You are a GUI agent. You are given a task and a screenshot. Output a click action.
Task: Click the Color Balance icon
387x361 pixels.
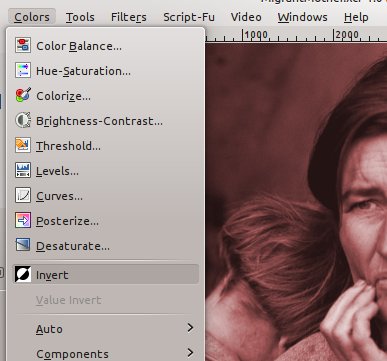(23, 45)
